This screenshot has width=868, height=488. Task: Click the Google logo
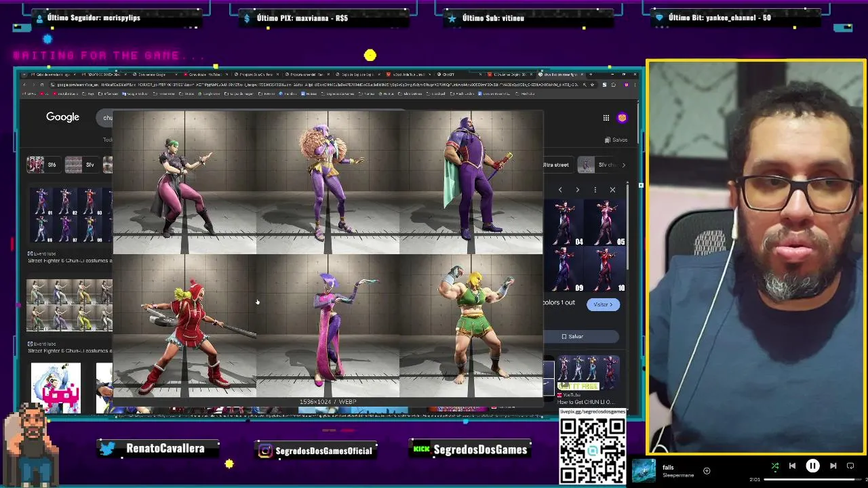click(62, 117)
